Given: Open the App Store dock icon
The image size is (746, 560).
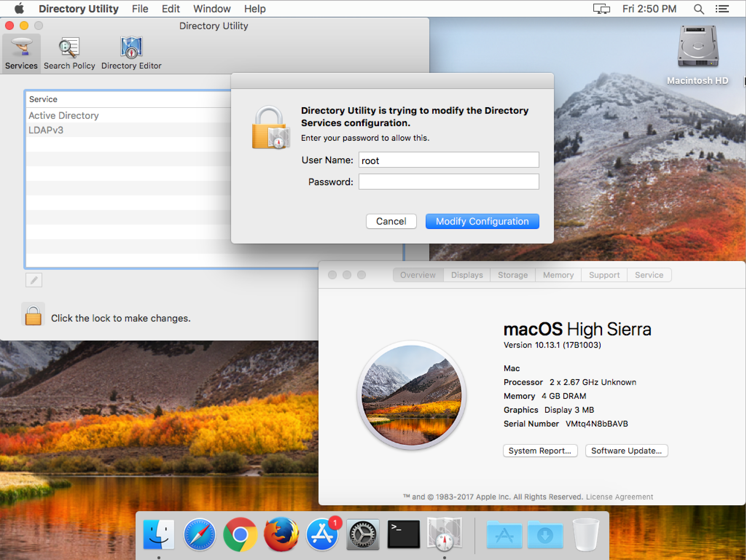Looking at the screenshot, I should (x=322, y=535).
